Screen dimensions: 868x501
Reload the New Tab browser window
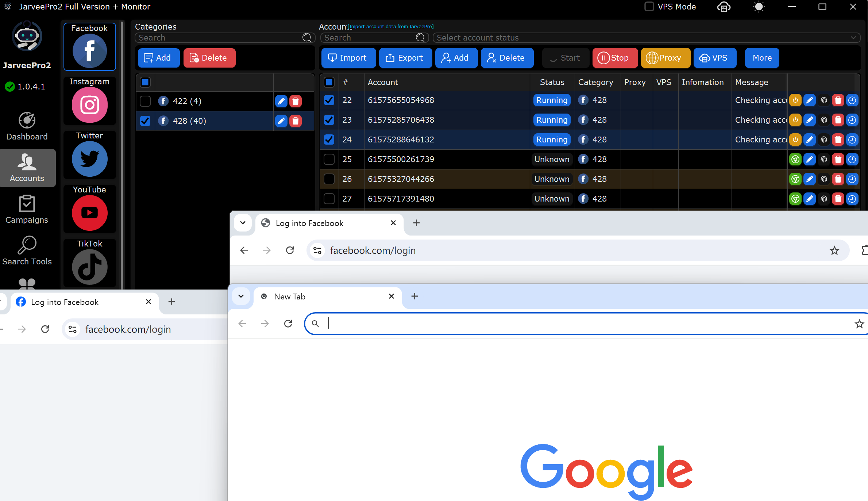coord(288,324)
